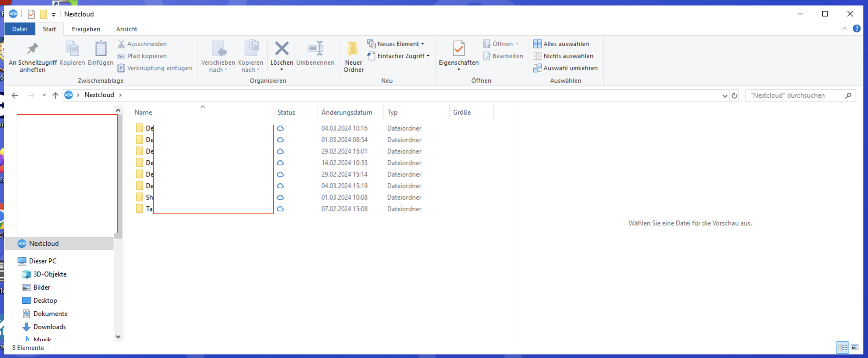The height and width of the screenshot is (358, 868).
Task: Click navigation pane scroll down arrow
Action: (118, 336)
